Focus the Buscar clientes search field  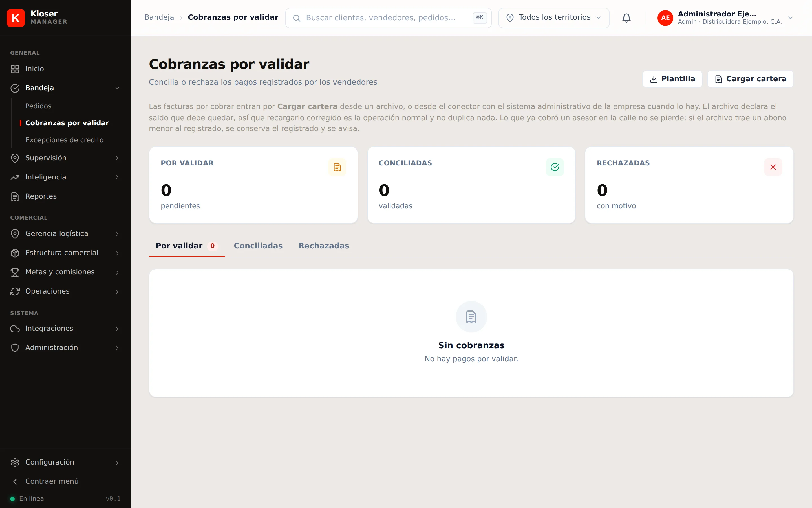(388, 18)
